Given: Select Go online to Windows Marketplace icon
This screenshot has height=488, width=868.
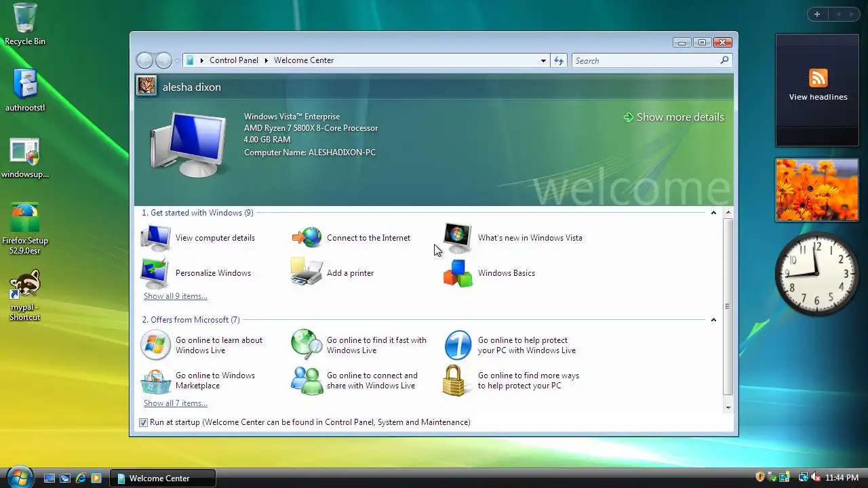Looking at the screenshot, I should (x=156, y=381).
